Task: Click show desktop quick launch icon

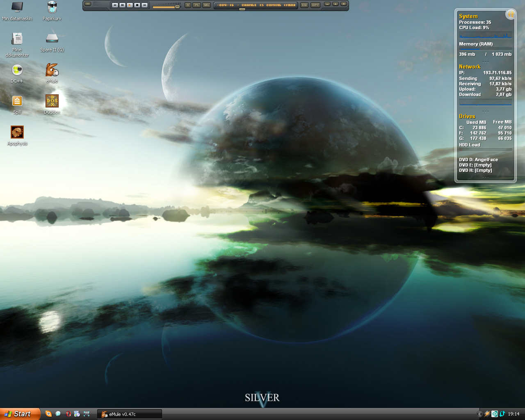Action: (x=87, y=414)
